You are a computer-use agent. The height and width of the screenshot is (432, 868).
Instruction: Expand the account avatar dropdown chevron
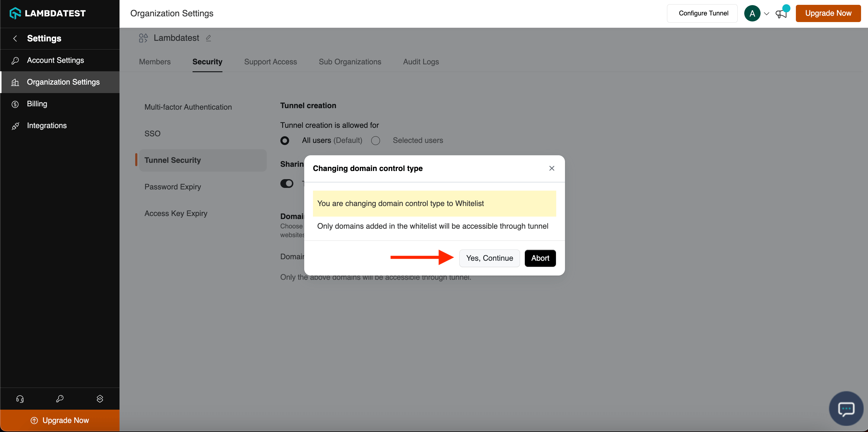(x=767, y=14)
